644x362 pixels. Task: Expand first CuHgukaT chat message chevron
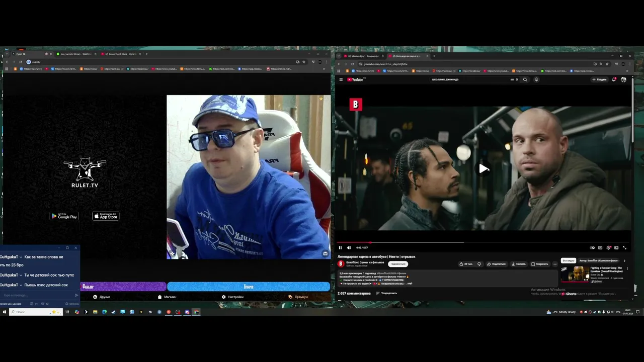(21, 257)
